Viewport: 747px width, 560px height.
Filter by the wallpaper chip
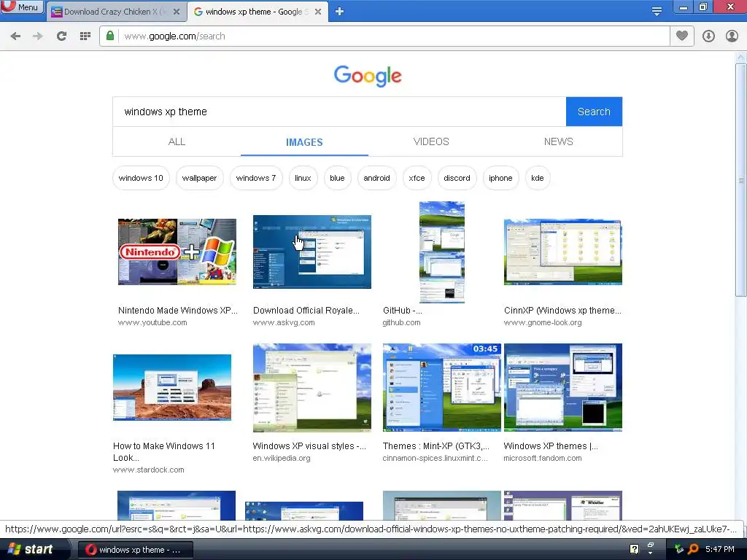[199, 178]
